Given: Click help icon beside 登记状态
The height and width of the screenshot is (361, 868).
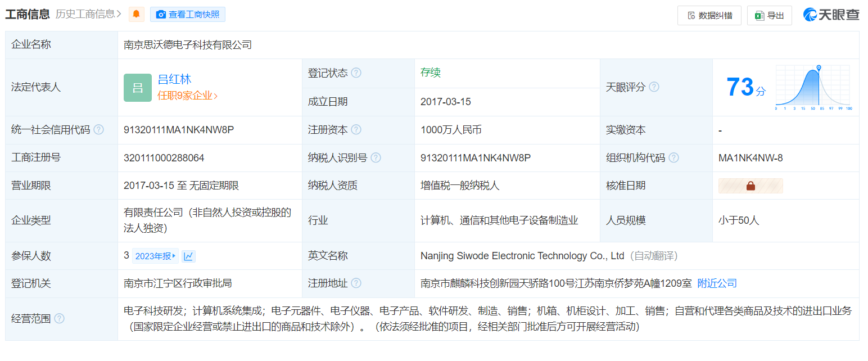Looking at the screenshot, I should point(356,73).
